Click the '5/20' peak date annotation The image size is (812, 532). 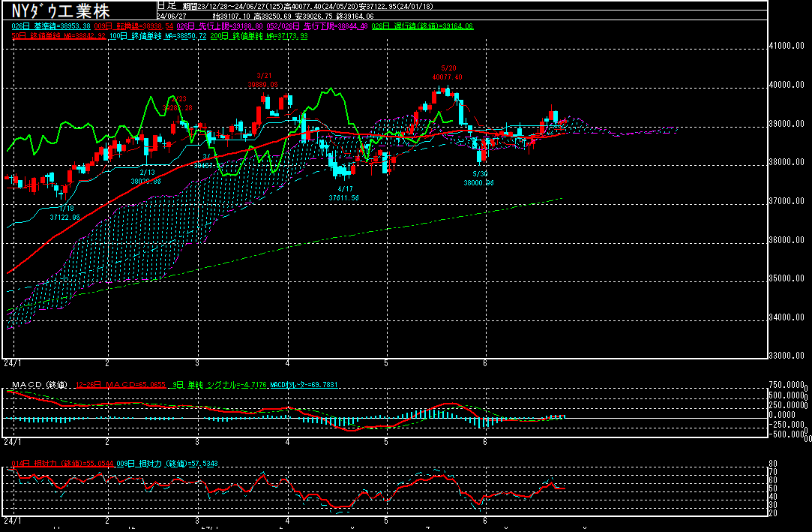(x=448, y=68)
